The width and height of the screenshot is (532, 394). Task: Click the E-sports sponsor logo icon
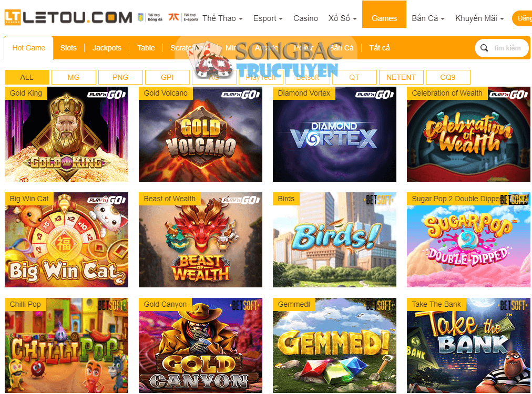(x=173, y=17)
